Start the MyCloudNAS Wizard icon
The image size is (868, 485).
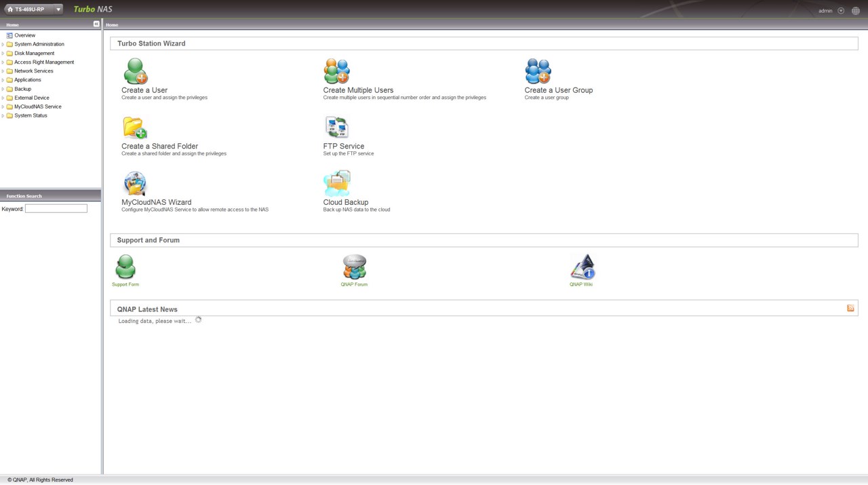[x=135, y=184]
